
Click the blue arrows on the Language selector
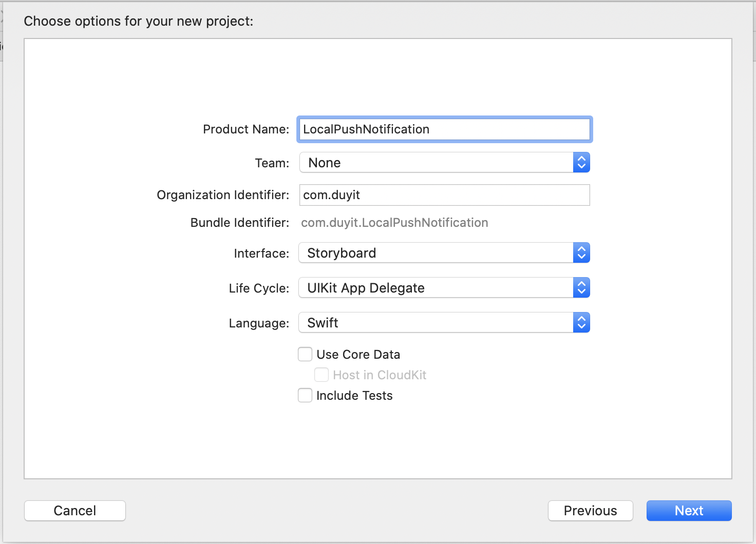[x=581, y=323]
